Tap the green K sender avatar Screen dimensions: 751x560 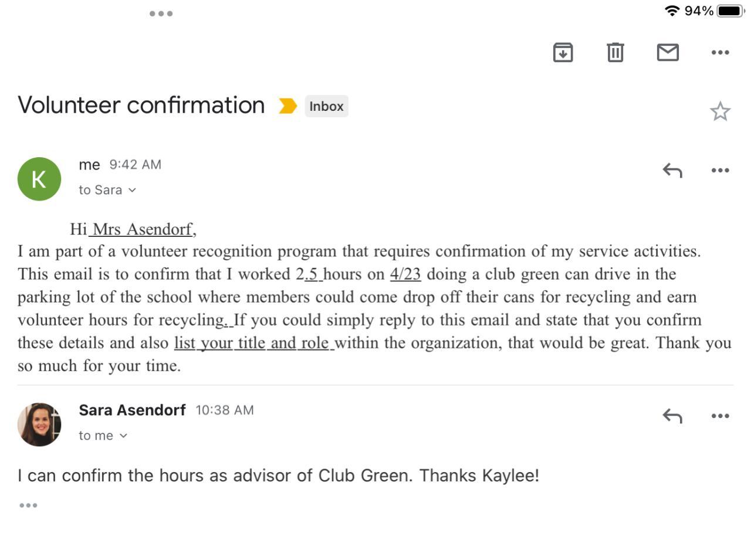39,179
